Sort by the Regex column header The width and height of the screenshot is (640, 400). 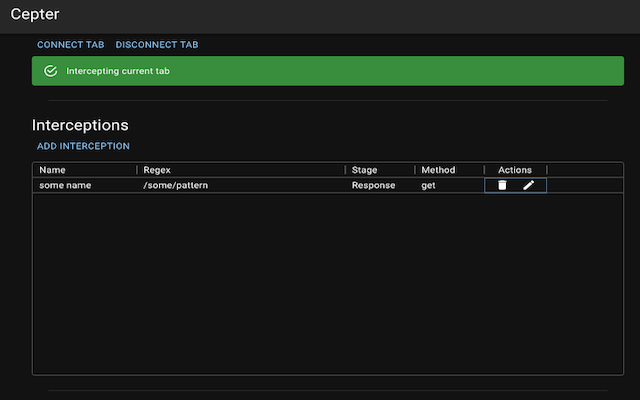157,170
